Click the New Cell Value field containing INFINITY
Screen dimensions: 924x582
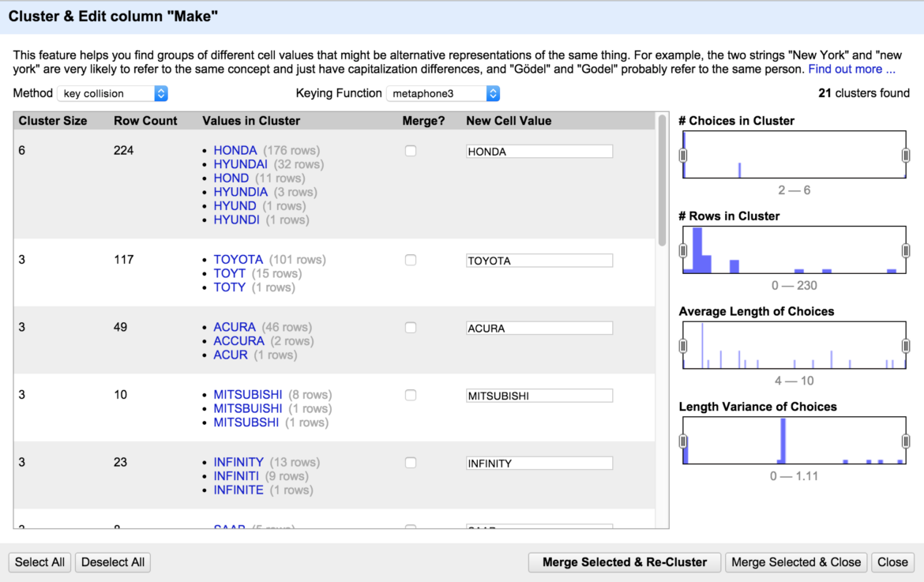(539, 464)
